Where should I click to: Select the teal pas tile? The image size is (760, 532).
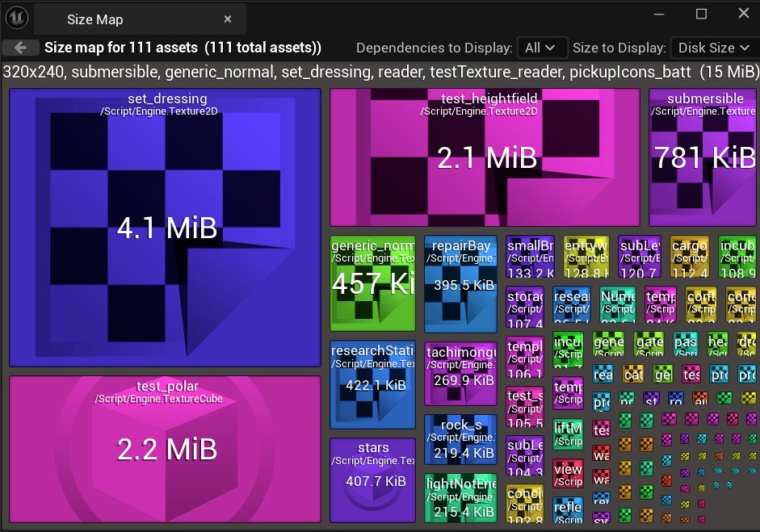pos(686,344)
